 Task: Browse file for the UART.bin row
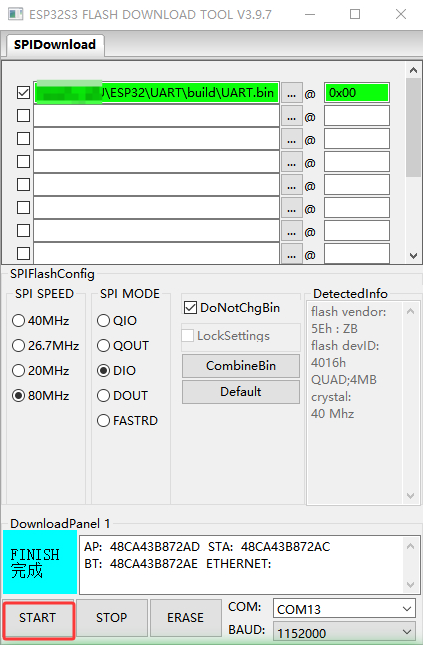point(292,93)
